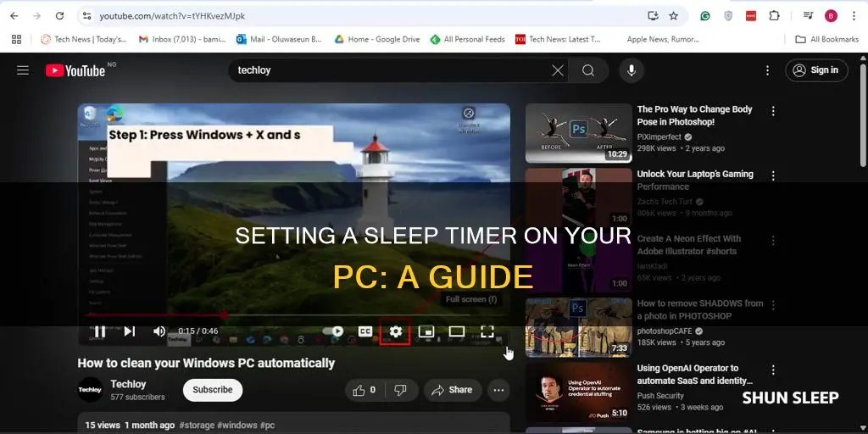Screen dimensions: 868x434
Task: Open more actions ellipsis under video
Action: click(498, 390)
